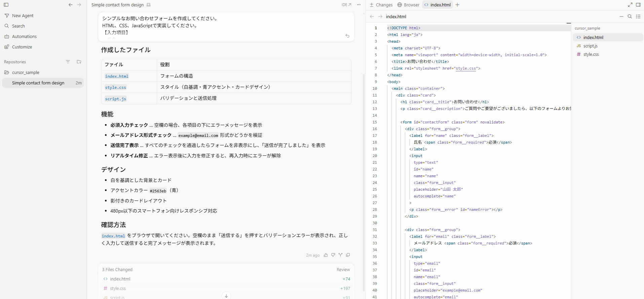Click the add repository folder icon
Viewport: 644px width, 299px height.
[x=79, y=62]
